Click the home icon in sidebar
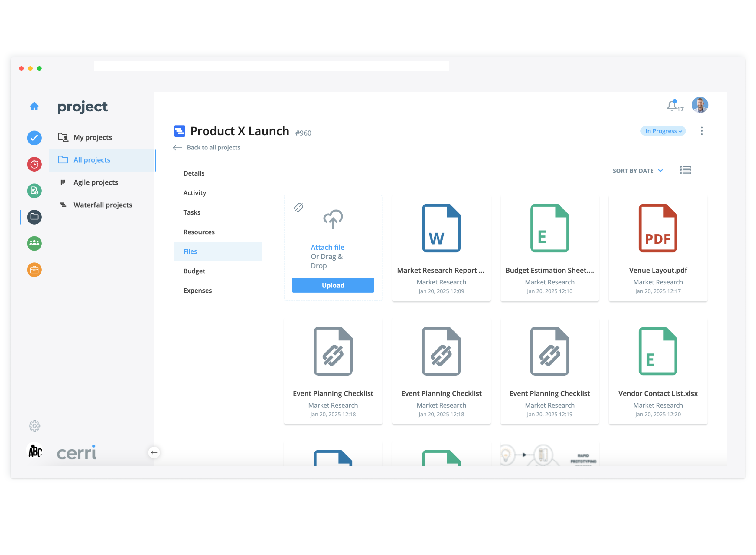756x555 pixels. click(34, 107)
